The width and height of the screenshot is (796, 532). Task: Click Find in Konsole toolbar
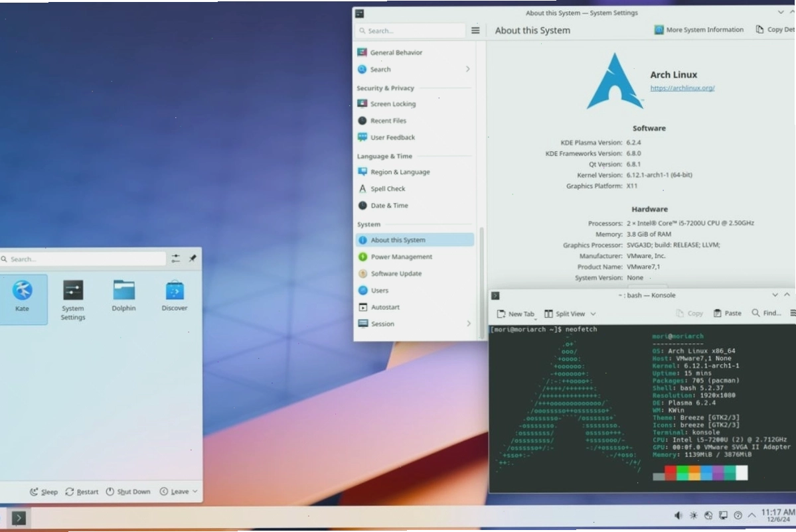click(767, 313)
